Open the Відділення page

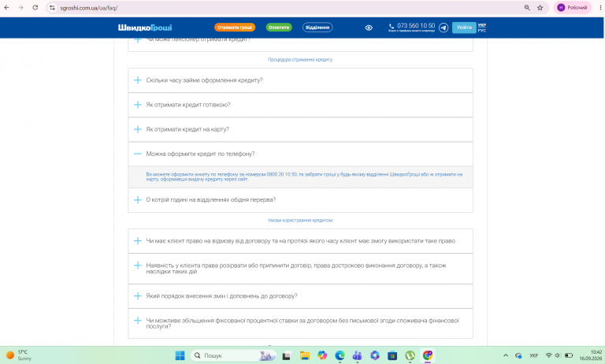(x=317, y=28)
